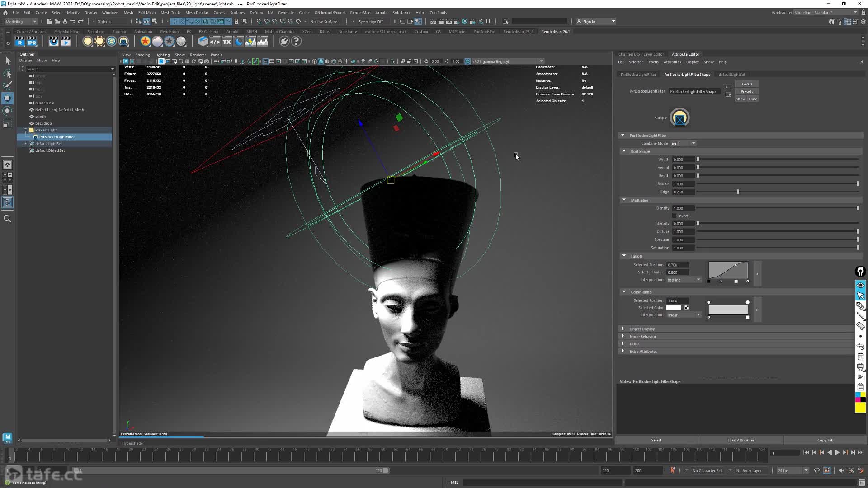868x488 pixels.
Task: Click the Copy Tab button
Action: point(825,440)
